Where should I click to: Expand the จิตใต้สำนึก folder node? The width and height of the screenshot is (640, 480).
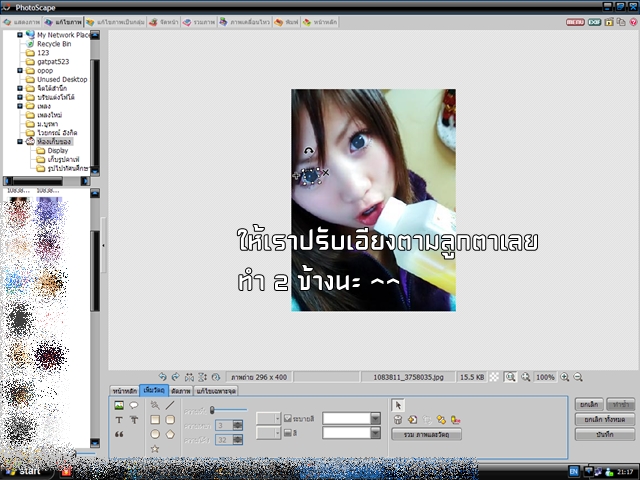tap(20, 88)
